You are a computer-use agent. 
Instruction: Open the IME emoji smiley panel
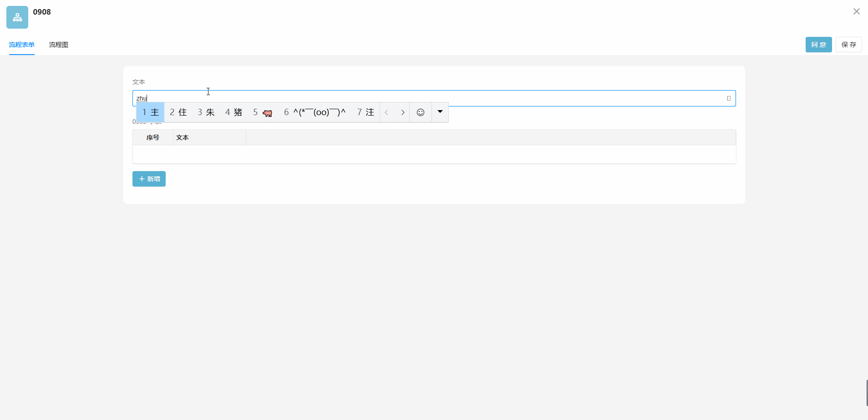click(x=420, y=112)
